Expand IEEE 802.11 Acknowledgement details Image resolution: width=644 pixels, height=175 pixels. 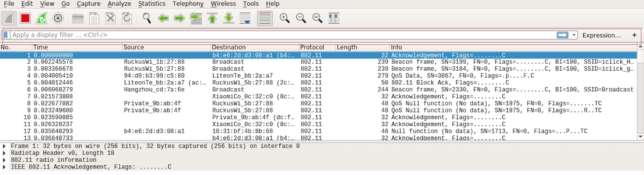click(x=4, y=167)
